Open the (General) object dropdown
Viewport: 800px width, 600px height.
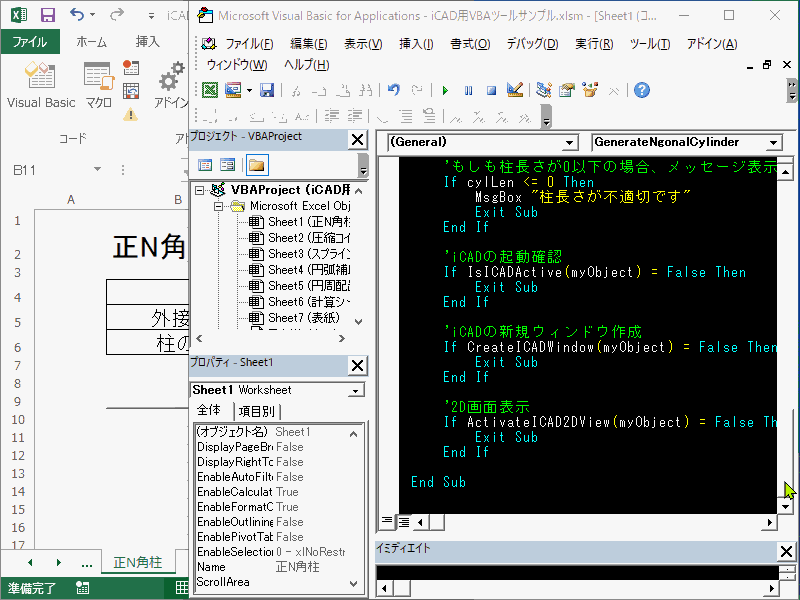click(570, 142)
